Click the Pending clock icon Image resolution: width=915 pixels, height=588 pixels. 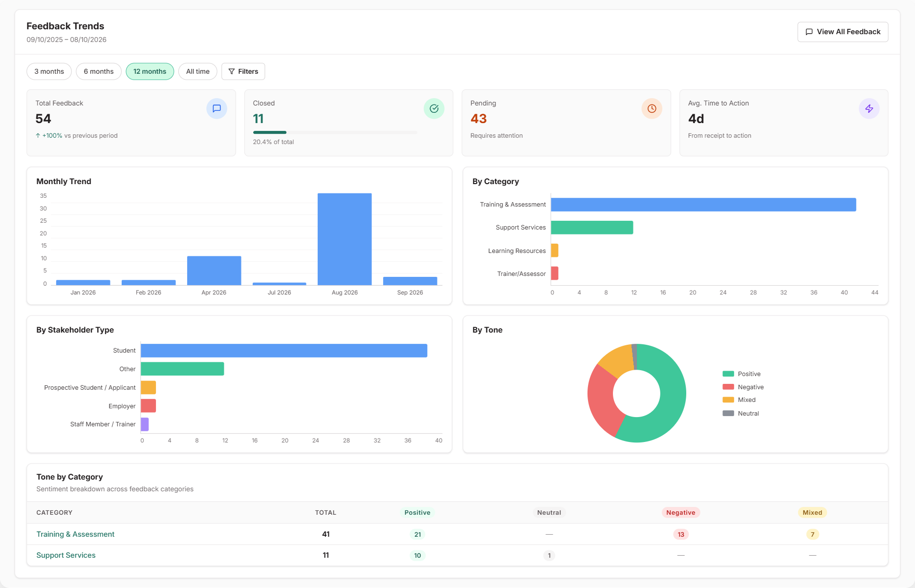(652, 108)
